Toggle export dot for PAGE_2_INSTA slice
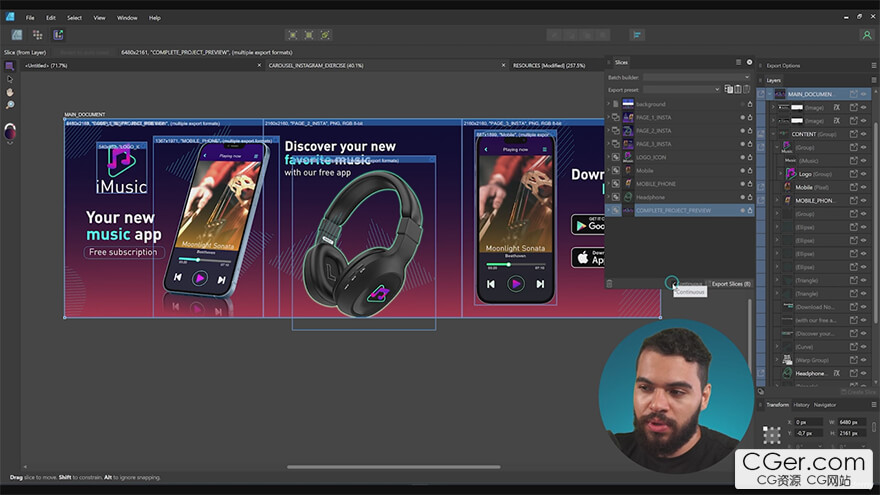The image size is (880, 495). pyautogui.click(x=742, y=131)
